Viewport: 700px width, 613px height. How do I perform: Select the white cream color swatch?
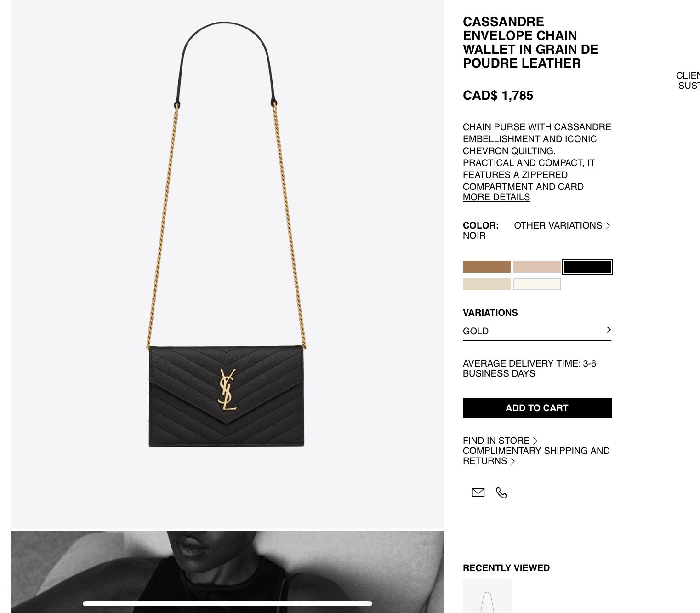pyautogui.click(x=537, y=284)
